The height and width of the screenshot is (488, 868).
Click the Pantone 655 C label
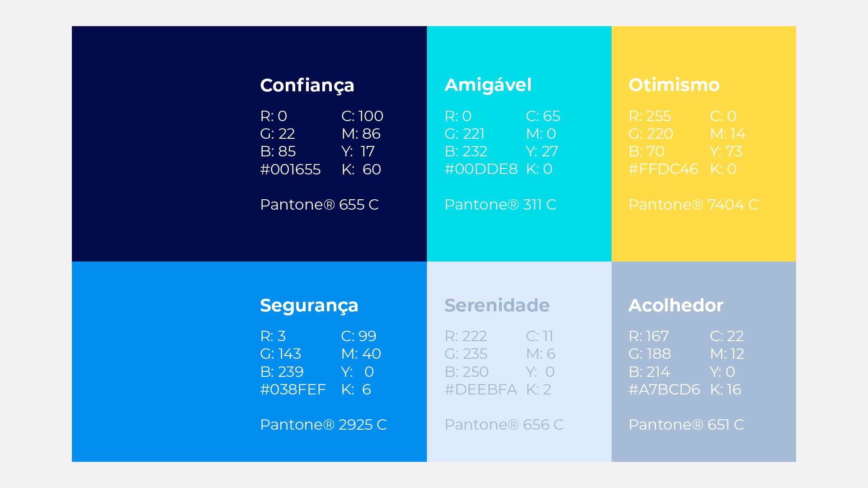coord(319,205)
